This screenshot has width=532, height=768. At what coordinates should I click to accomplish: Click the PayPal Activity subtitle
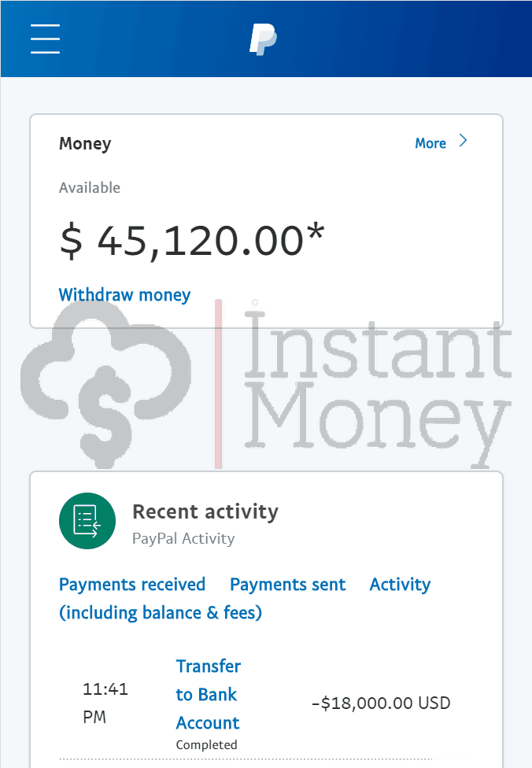click(183, 538)
